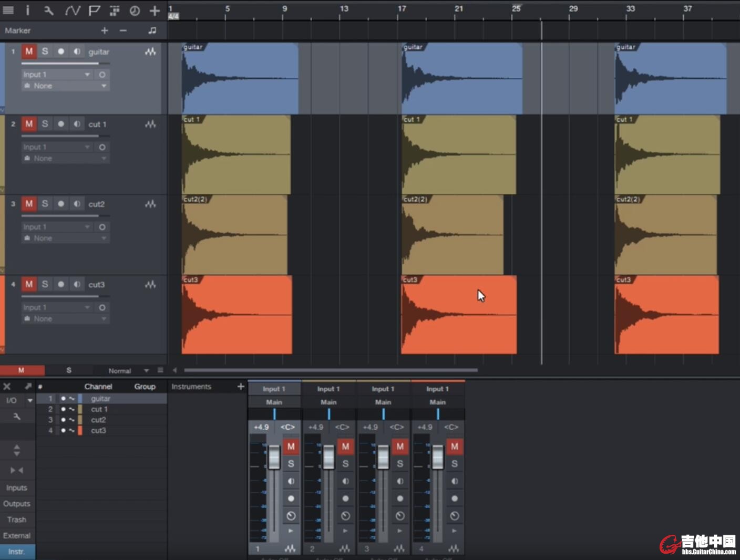Open channel 4 mixer strip waveform icon
Image resolution: width=740 pixels, height=560 pixels.
[454, 548]
